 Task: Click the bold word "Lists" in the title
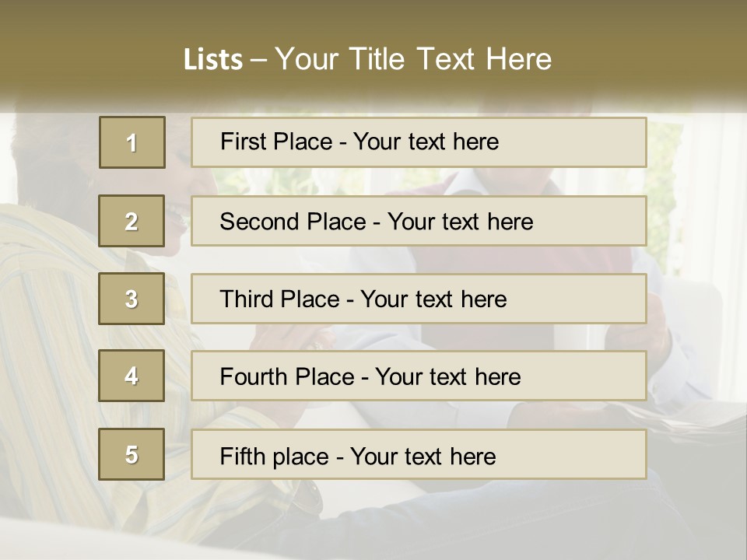click(212, 60)
